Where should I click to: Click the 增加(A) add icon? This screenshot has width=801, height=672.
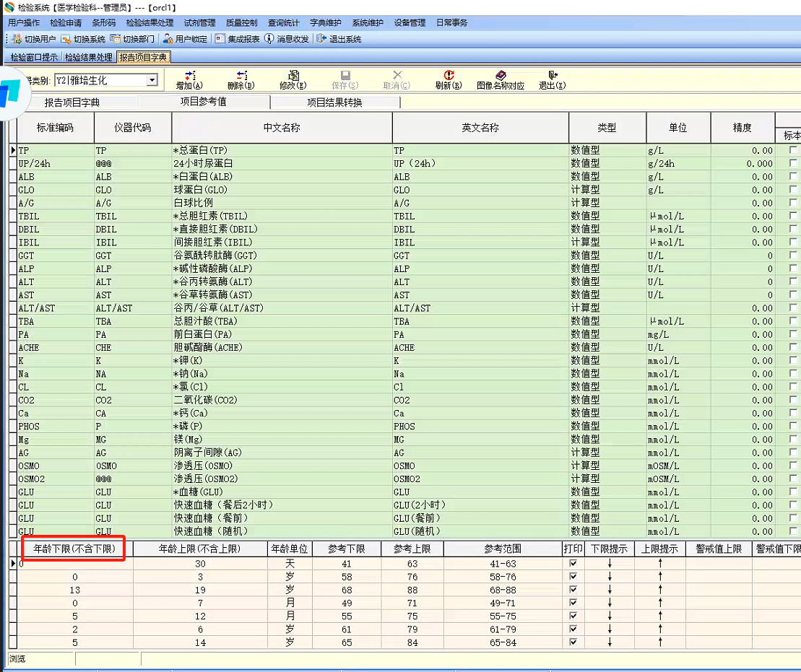coord(189,76)
